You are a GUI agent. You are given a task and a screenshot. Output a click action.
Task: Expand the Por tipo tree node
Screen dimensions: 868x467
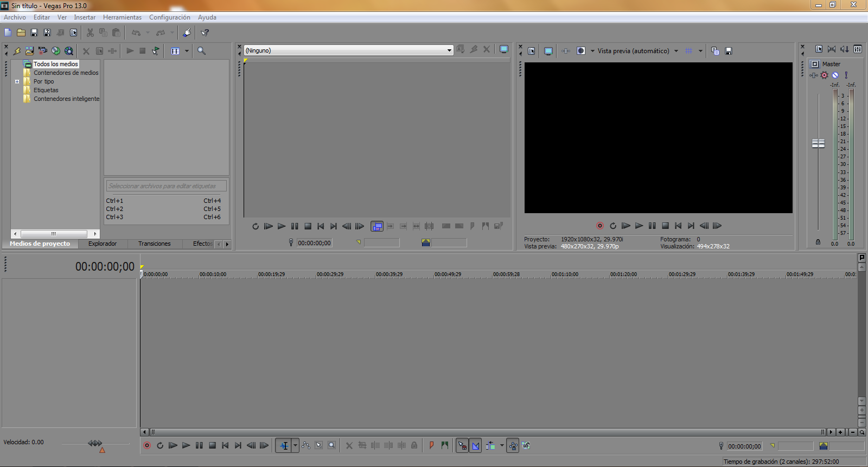tap(17, 81)
